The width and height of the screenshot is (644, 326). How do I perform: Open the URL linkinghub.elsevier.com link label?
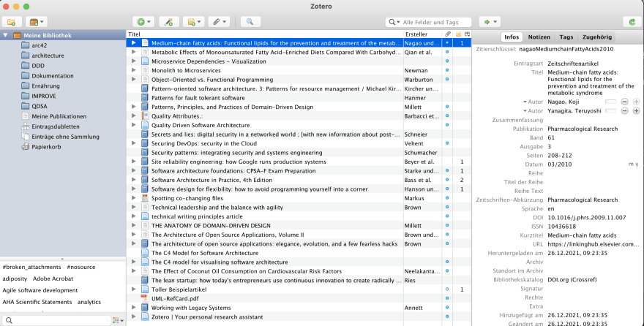(538, 244)
